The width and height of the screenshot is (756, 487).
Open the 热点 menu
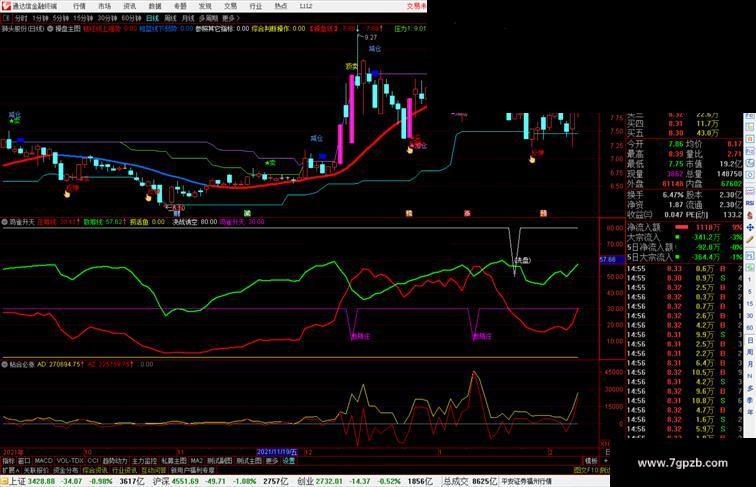(x=280, y=6)
